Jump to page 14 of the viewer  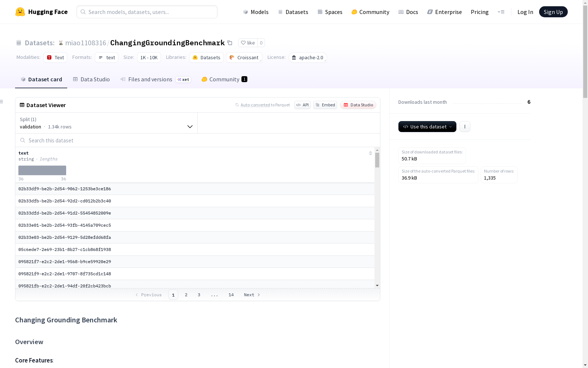[231, 295]
